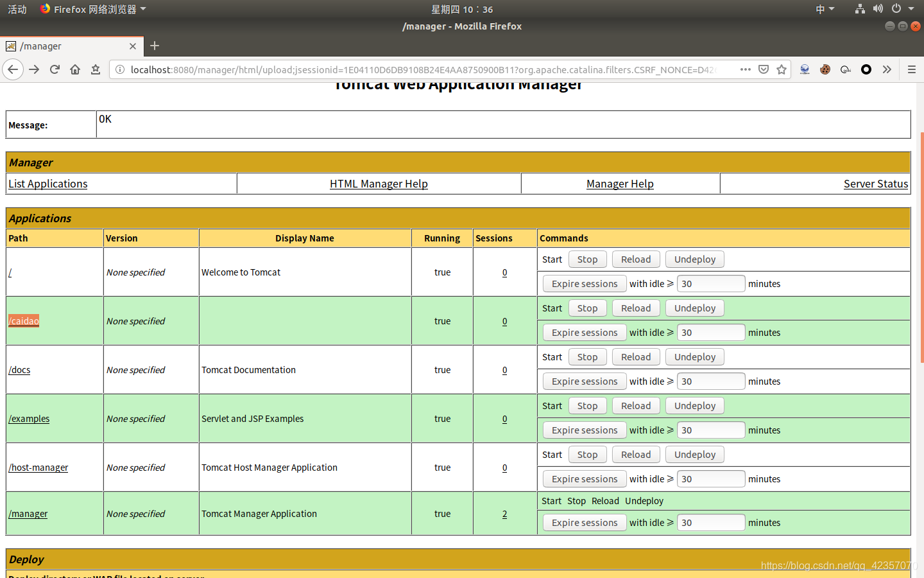
Task: Save page to Pocket
Action: pyautogui.click(x=764, y=69)
